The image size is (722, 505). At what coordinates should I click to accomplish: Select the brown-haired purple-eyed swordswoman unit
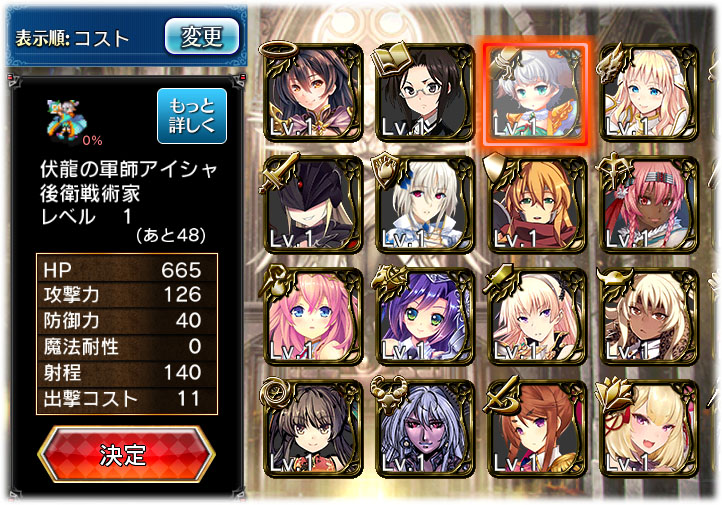click(x=537, y=429)
